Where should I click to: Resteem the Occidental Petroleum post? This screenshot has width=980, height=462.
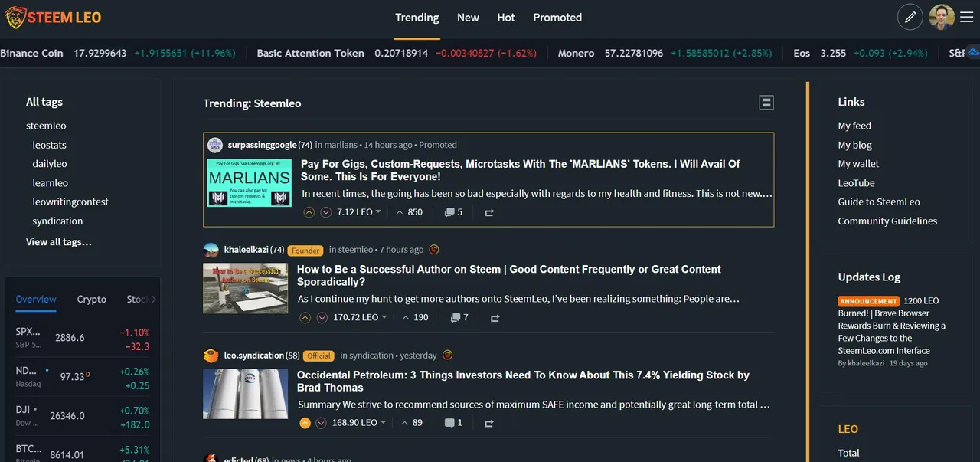489,423
